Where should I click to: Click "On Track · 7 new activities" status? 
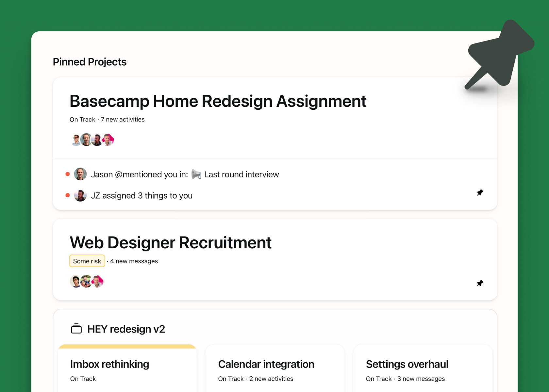(x=107, y=120)
